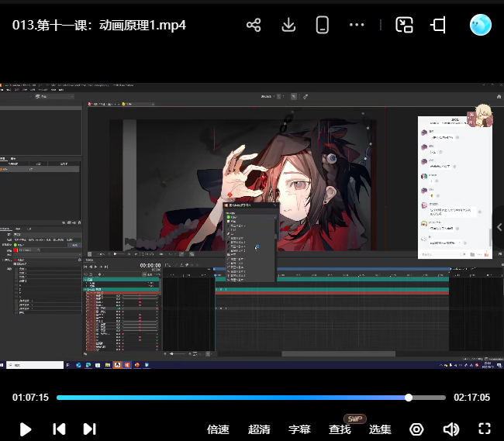Viewport: 504px width, 441px height.
Task: Open the 超清 video quality menu
Action: point(259,429)
